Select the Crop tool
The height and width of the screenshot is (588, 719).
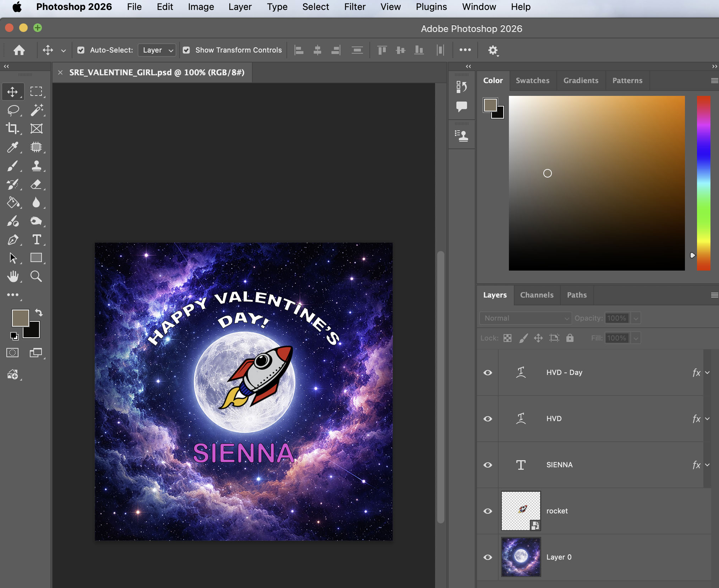click(x=13, y=129)
